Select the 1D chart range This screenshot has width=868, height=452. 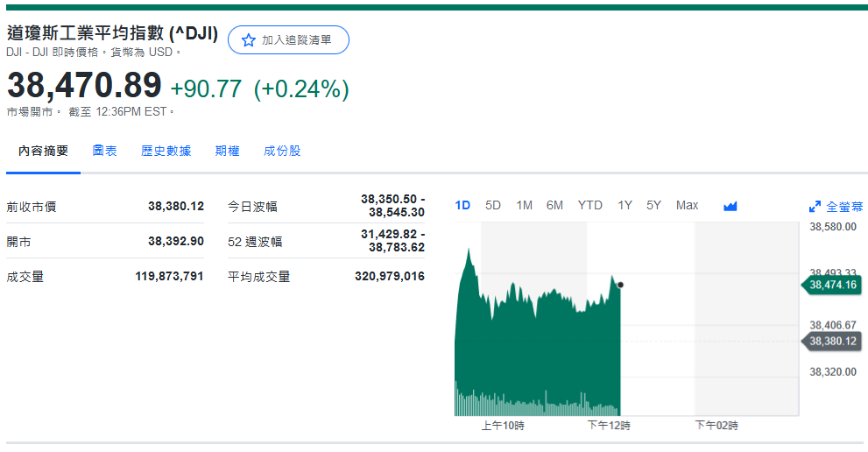[462, 205]
